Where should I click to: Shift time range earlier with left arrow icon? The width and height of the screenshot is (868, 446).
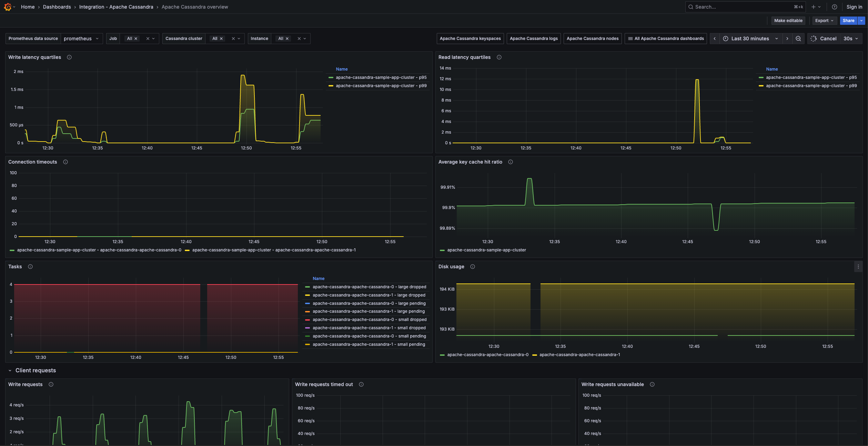click(x=715, y=38)
